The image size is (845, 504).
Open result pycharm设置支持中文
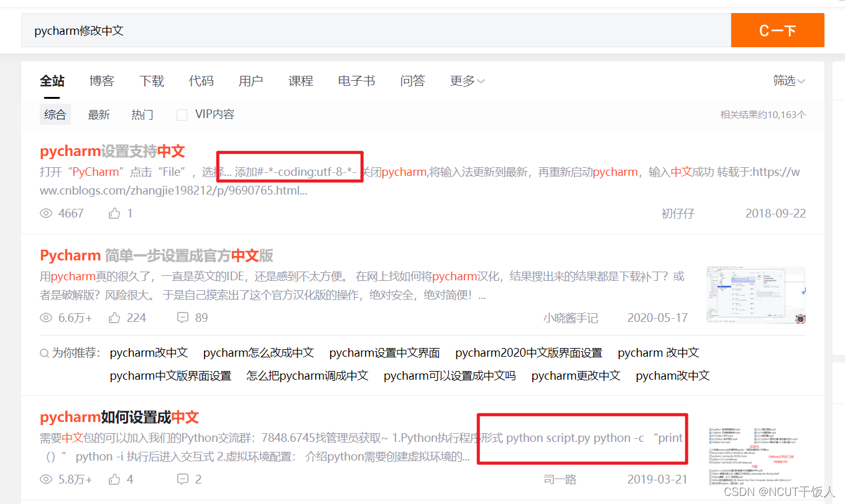click(x=113, y=151)
